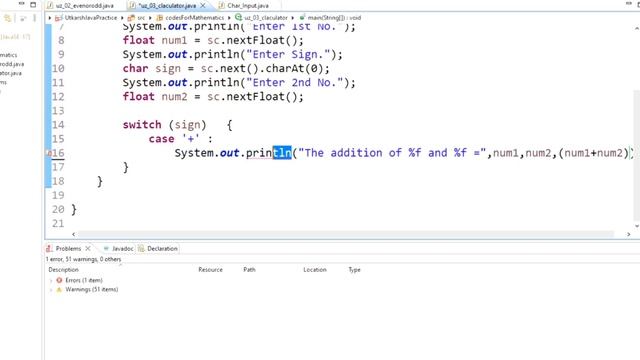The height and width of the screenshot is (360, 640).
Task: Expand breadcrumb arrow before UtkarshJavaPractice
Action: coord(50,18)
